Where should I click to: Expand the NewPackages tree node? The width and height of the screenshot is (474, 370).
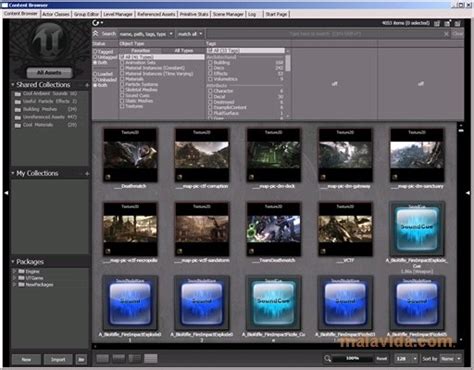point(14,285)
